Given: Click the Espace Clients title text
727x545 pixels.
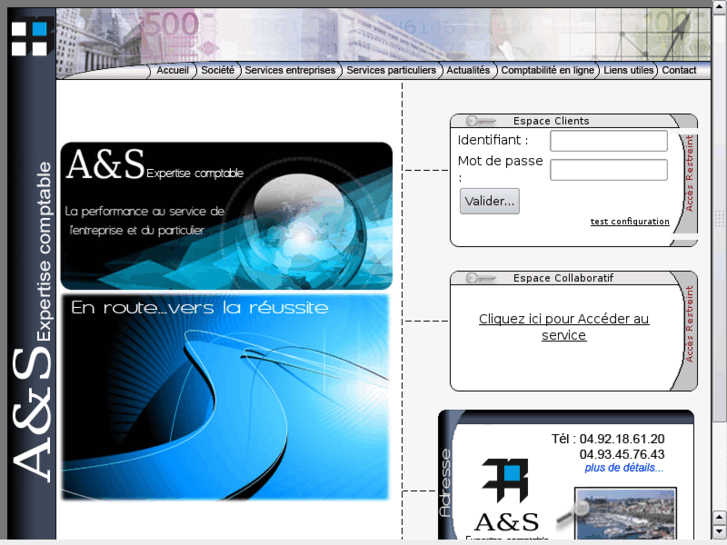Looking at the screenshot, I should [x=551, y=121].
